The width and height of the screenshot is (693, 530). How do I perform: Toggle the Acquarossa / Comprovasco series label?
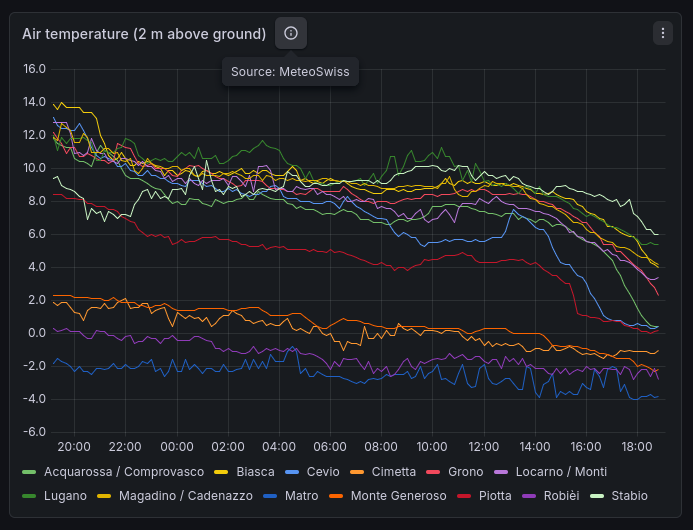pyautogui.click(x=124, y=472)
